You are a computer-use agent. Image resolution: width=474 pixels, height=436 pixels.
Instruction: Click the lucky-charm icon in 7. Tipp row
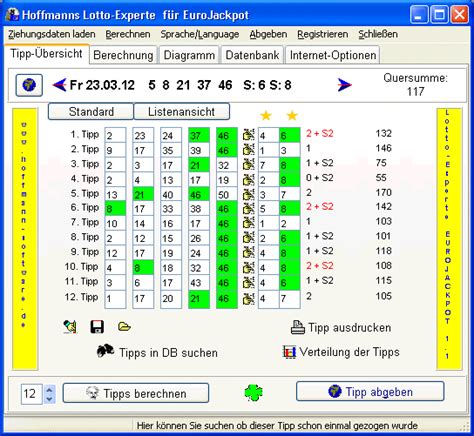(x=248, y=223)
